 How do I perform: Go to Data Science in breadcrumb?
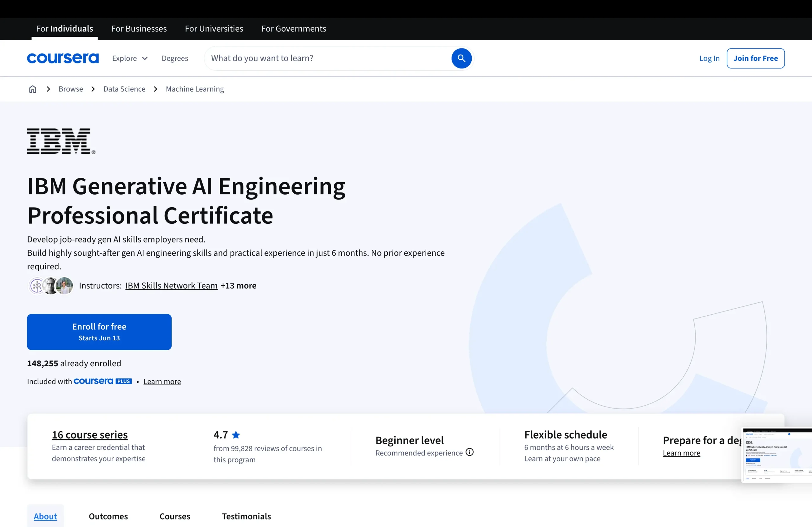[x=124, y=89]
